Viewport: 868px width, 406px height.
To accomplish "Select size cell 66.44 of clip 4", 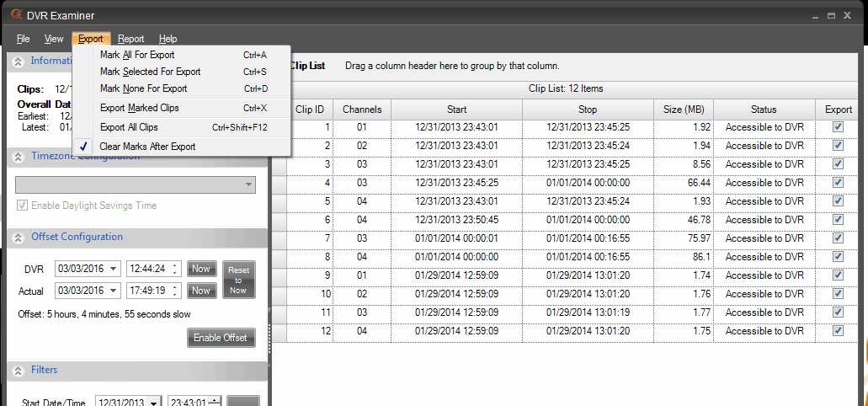I will click(x=684, y=183).
